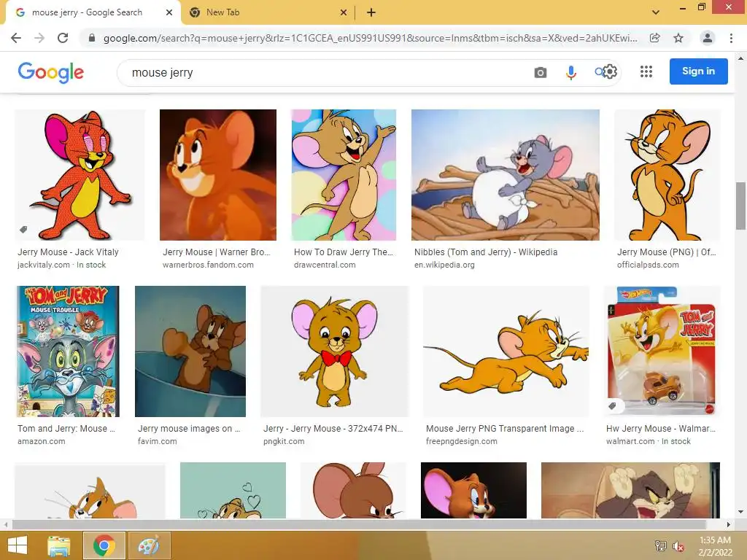Click the jackvitaly.com source link
This screenshot has width=747, height=560.
[43, 265]
